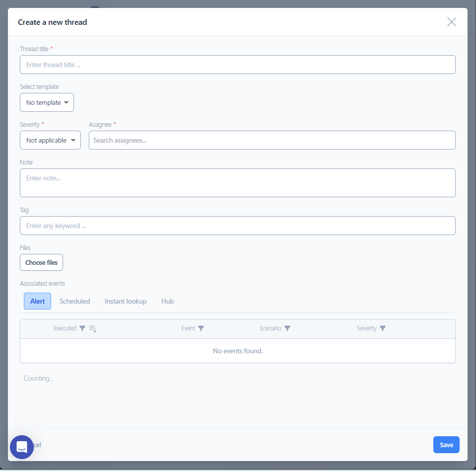Image resolution: width=476 pixels, height=471 pixels.
Task: Open the Hub tab
Action: (167, 301)
